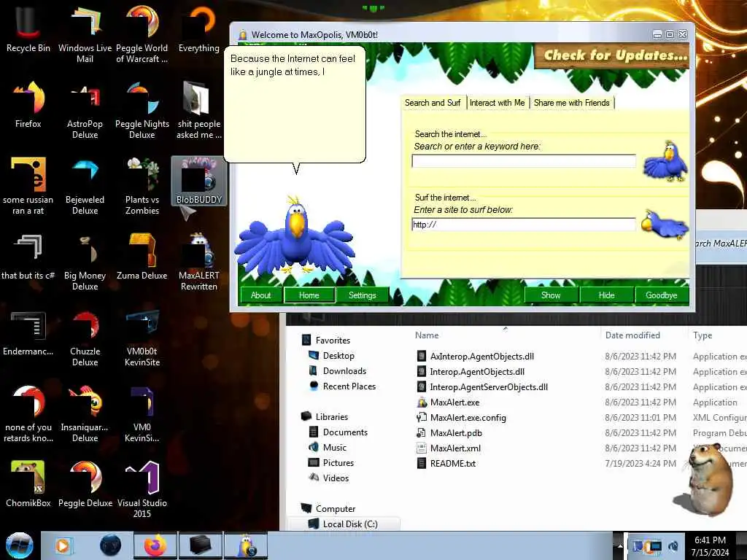Open the 'shit people asked me' folder
The width and height of the screenshot is (747, 560).
pyautogui.click(x=198, y=111)
